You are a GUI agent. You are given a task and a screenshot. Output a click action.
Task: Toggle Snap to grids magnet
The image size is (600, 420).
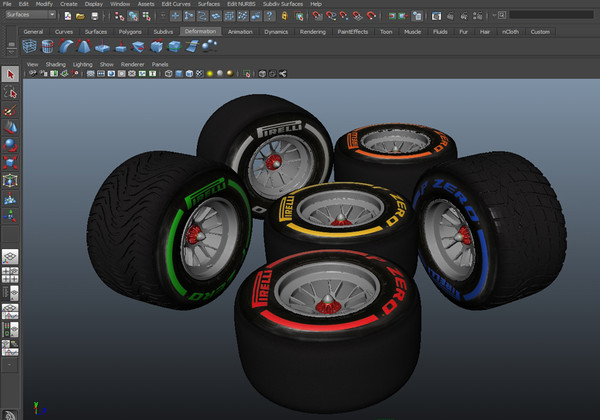coord(317,16)
